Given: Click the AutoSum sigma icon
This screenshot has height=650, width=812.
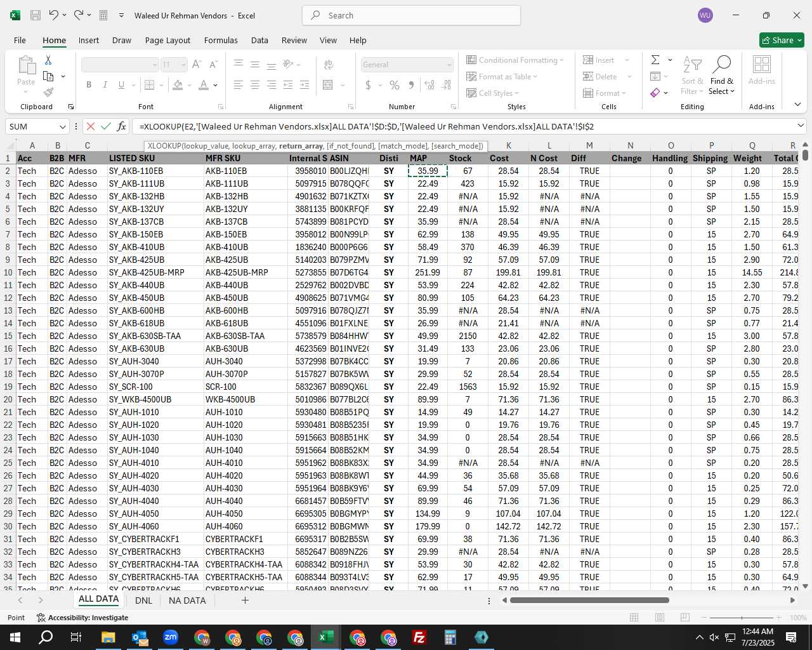Looking at the screenshot, I should (655, 60).
